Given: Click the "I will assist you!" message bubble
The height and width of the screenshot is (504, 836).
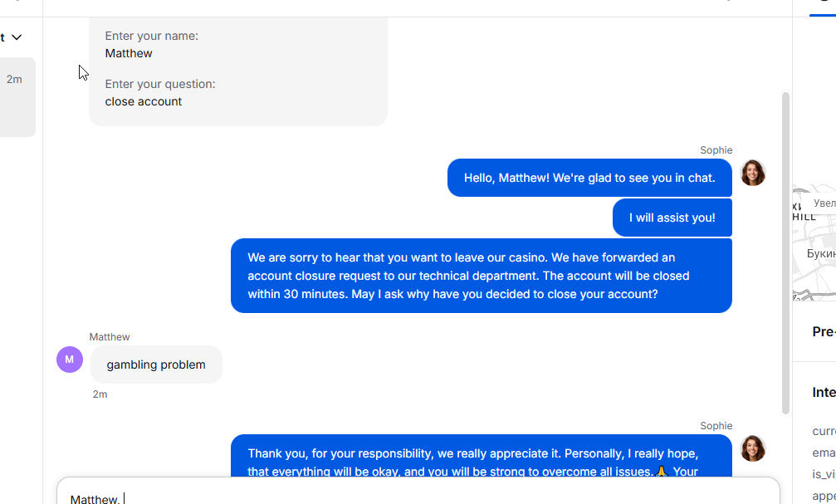Looking at the screenshot, I should (672, 218).
